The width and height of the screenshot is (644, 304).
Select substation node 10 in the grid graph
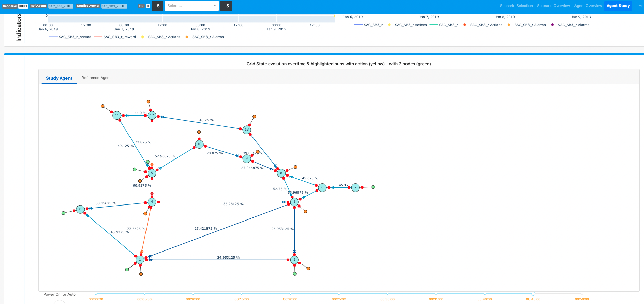tap(199, 144)
